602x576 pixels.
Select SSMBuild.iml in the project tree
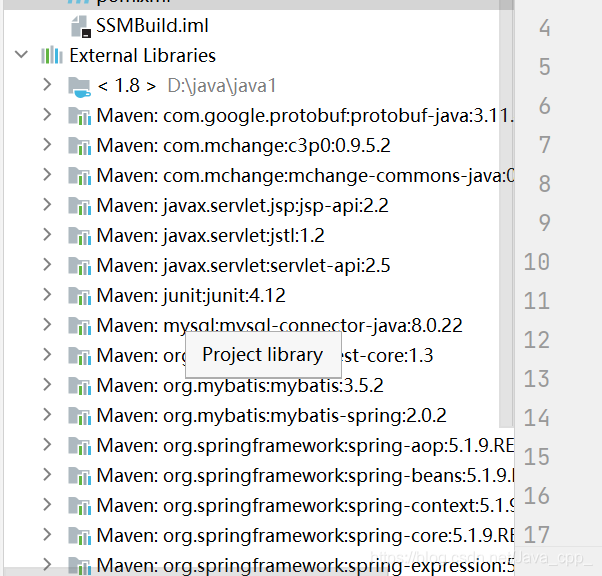pyautogui.click(x=152, y=26)
